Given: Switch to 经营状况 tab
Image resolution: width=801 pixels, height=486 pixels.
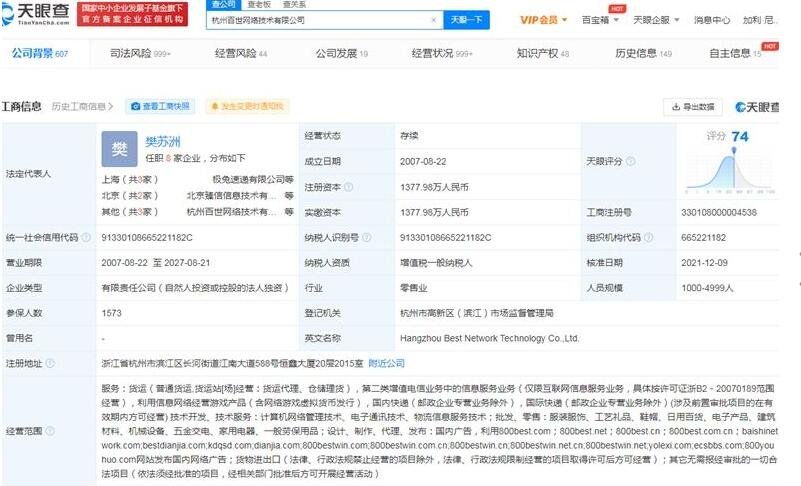Looking at the screenshot, I should [x=442, y=53].
